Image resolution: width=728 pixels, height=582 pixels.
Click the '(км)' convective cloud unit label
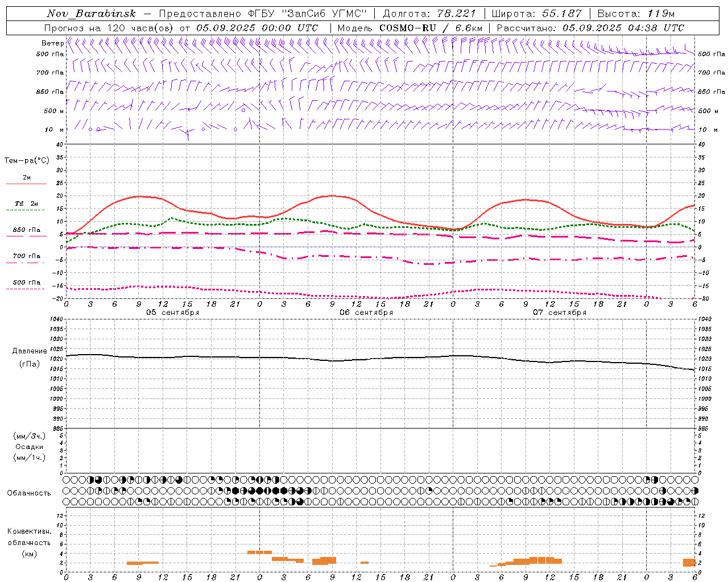click(29, 554)
